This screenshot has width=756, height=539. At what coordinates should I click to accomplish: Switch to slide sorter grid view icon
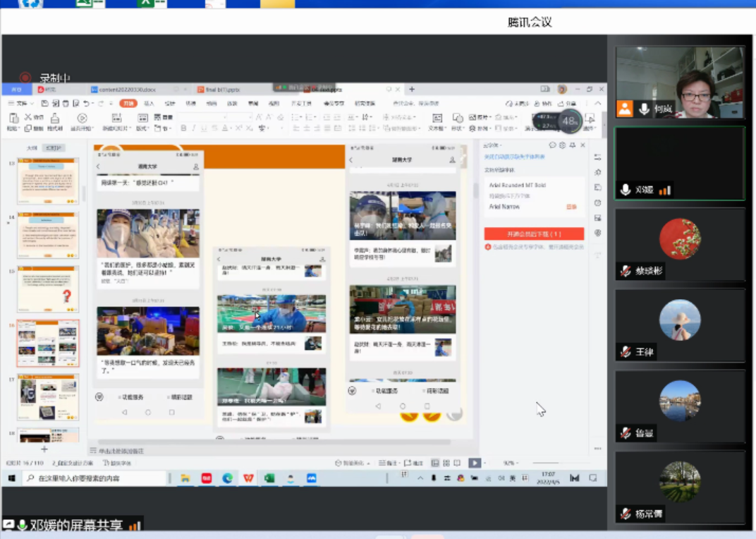[446, 463]
